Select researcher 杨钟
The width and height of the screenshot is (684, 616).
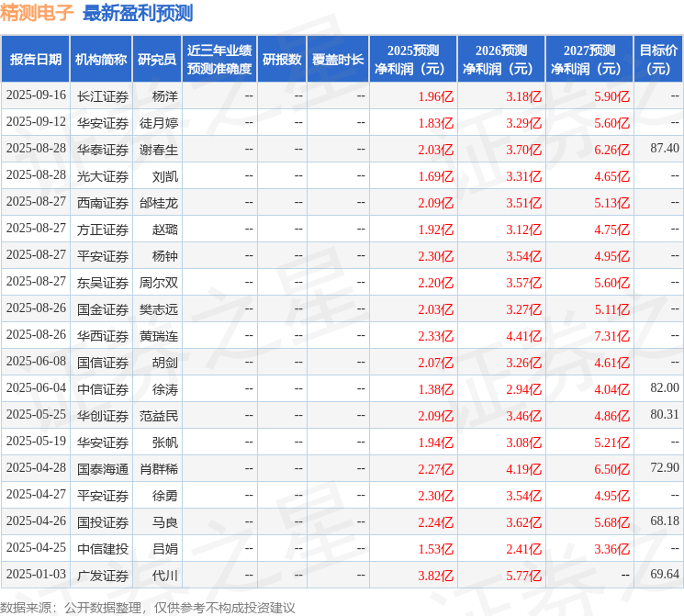click(x=165, y=256)
